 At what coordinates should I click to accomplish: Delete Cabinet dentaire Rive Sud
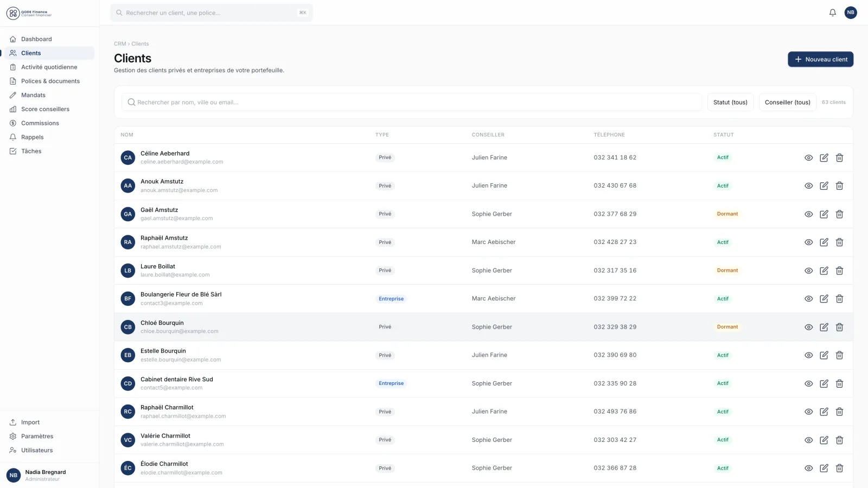[x=839, y=383]
